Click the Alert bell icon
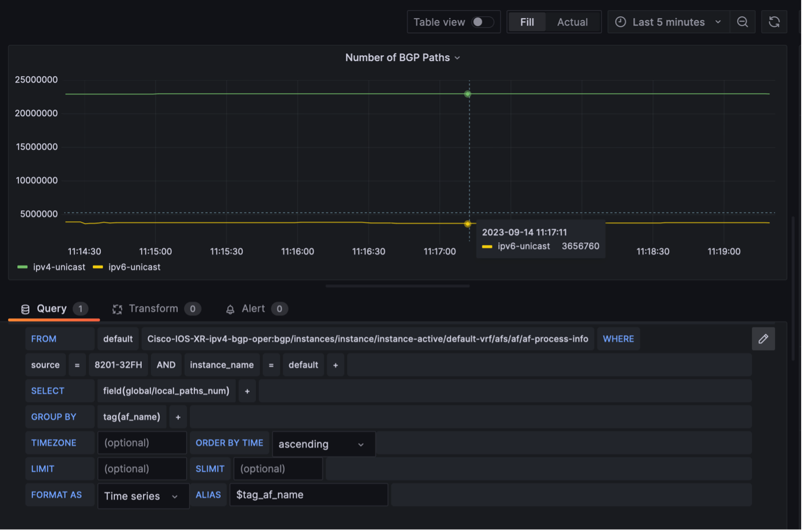This screenshot has width=804, height=532. coord(230,309)
